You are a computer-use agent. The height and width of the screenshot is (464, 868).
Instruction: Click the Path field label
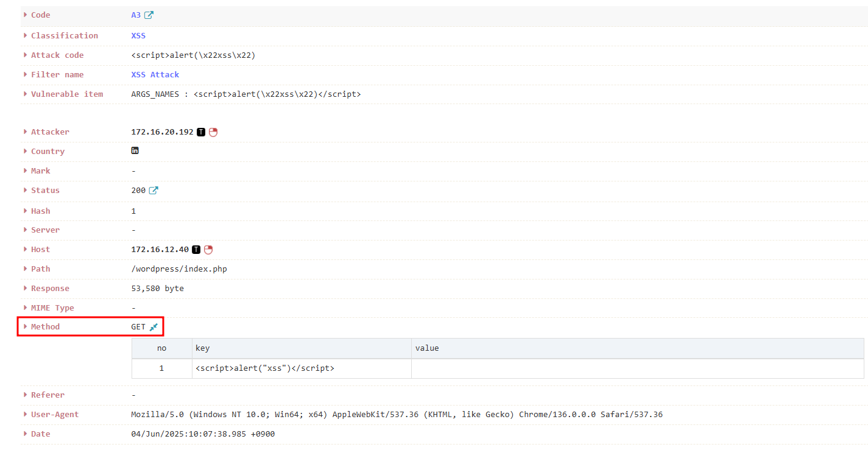[x=41, y=269]
